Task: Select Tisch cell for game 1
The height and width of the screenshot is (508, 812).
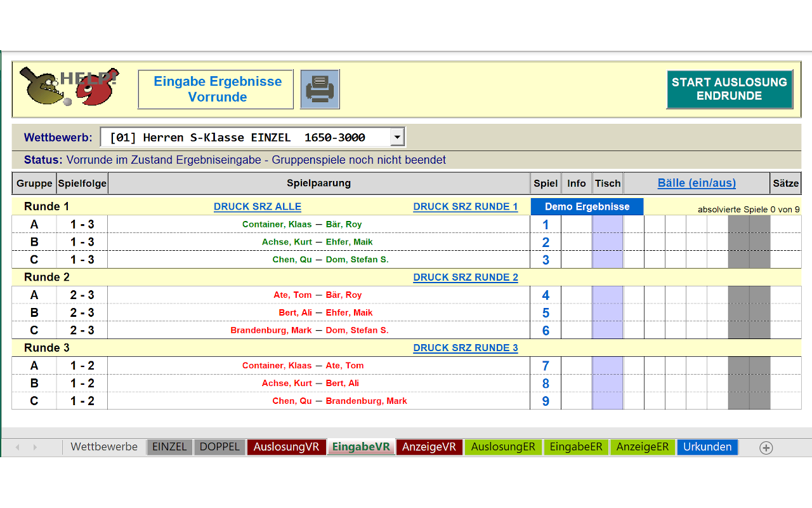Action: coord(607,224)
